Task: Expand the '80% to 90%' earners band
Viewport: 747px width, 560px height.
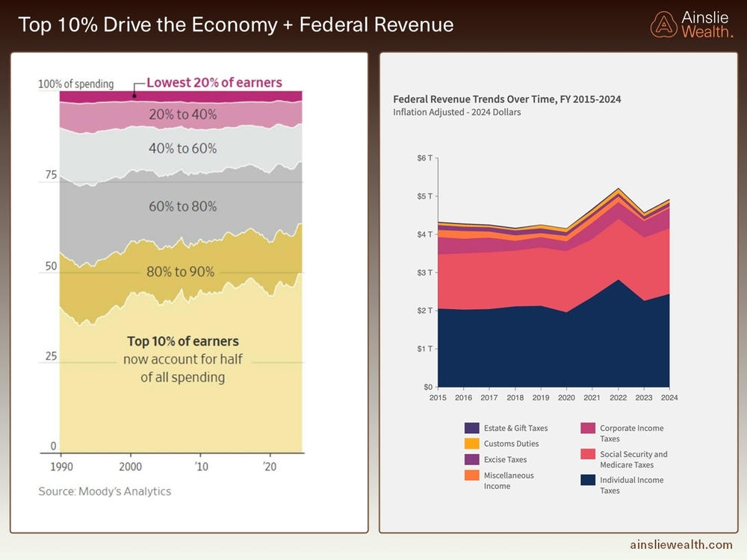Action: point(181,271)
